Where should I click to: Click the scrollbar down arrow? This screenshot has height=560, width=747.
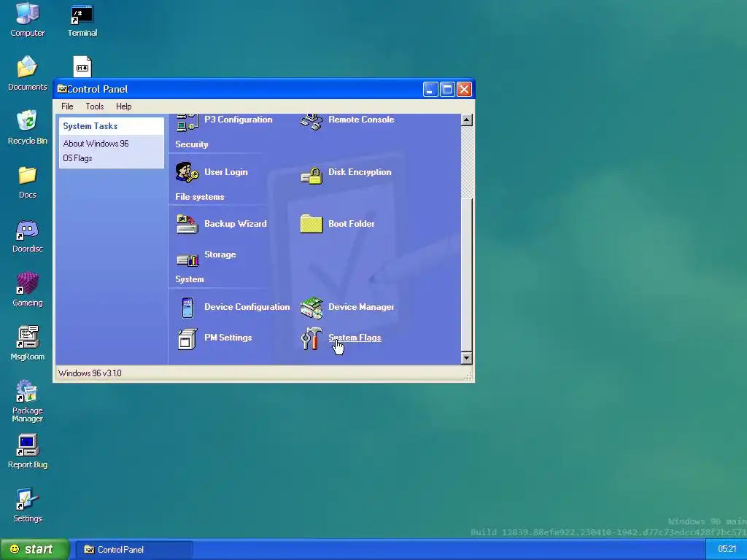(467, 357)
